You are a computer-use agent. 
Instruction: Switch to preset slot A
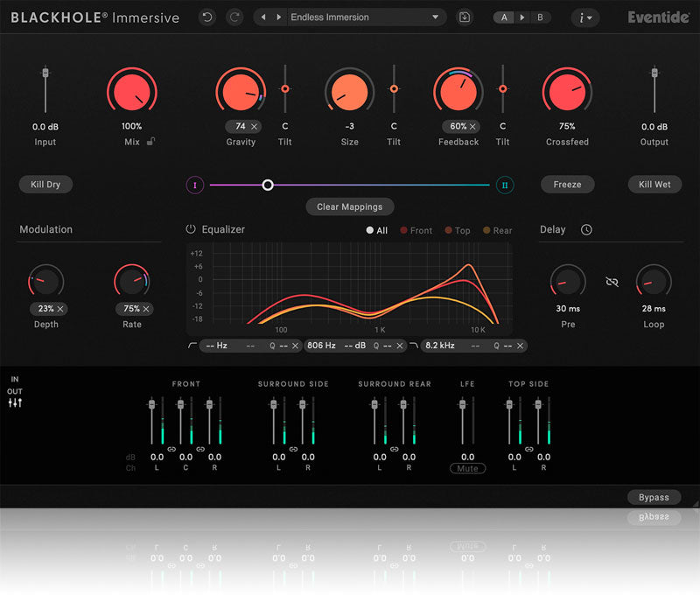click(x=504, y=17)
